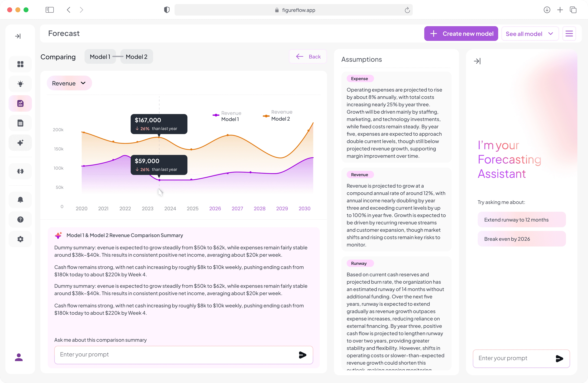Screen dimensions: 588x383
Task: Click the Runway assumption tag
Action: (360, 263)
